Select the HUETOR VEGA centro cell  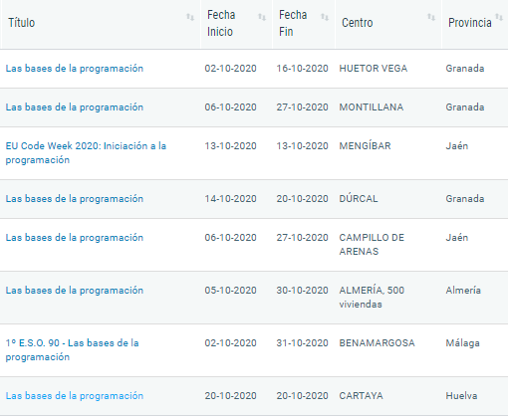374,69
